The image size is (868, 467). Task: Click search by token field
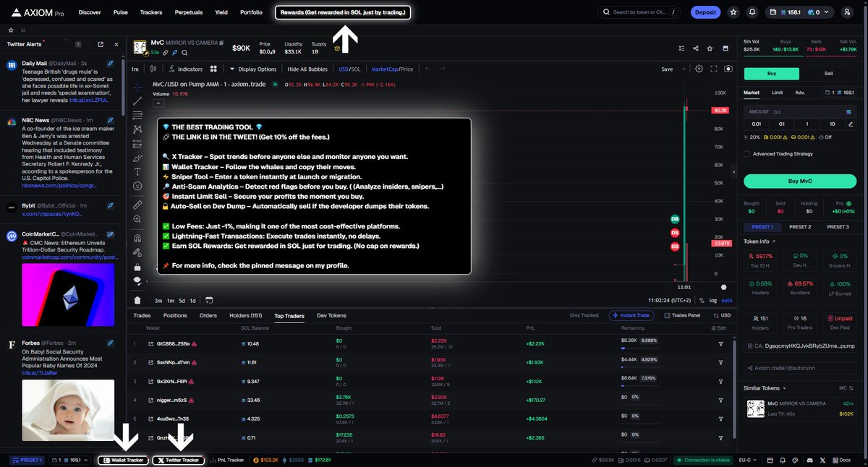coord(640,12)
